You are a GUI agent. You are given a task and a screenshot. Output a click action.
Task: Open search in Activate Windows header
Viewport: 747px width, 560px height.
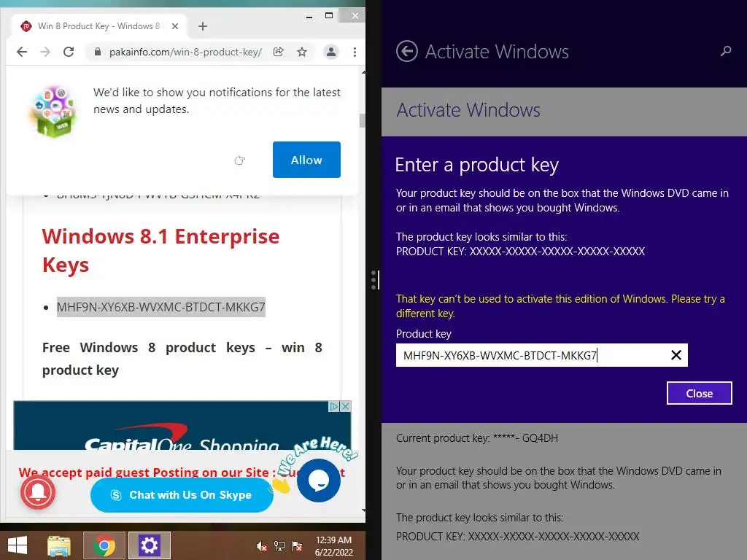point(726,51)
